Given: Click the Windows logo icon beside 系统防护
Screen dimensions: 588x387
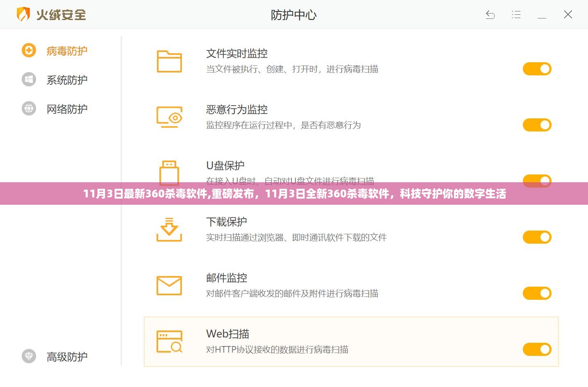Looking at the screenshot, I should point(29,79).
